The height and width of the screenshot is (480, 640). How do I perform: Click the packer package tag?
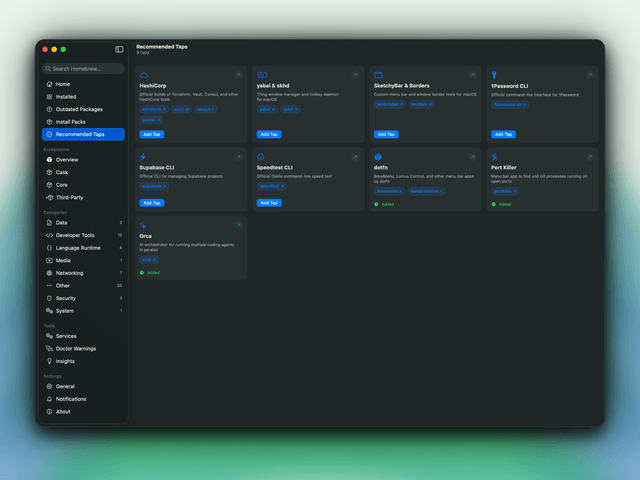151,120
